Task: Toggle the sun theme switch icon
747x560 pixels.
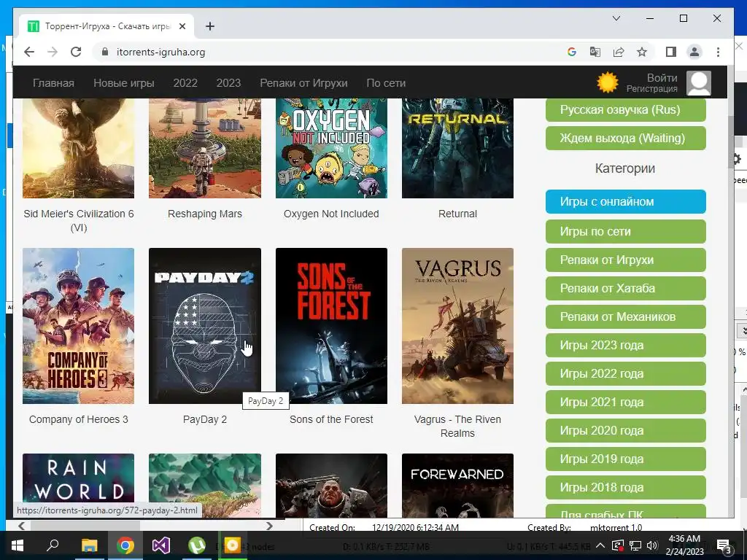Action: point(608,82)
